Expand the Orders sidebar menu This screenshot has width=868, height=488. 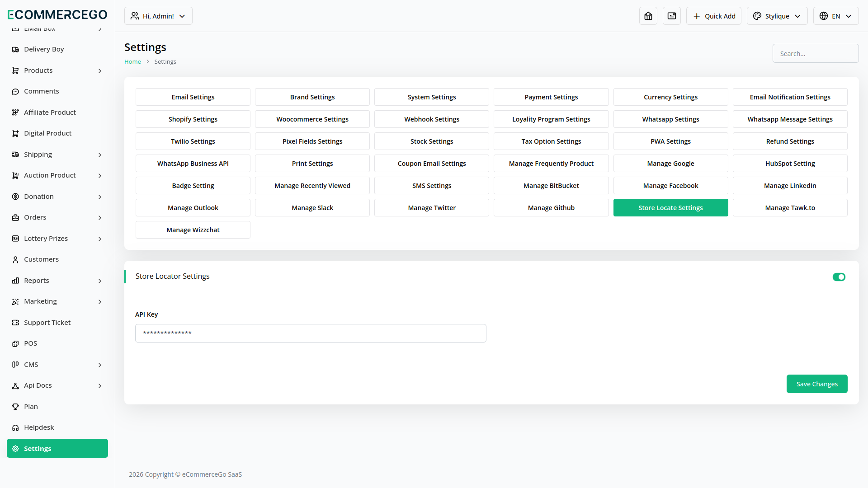(x=57, y=217)
